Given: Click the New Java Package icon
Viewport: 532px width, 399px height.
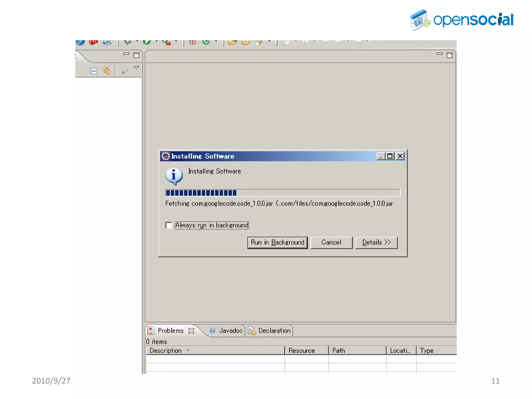Looking at the screenshot, I should tap(192, 42).
